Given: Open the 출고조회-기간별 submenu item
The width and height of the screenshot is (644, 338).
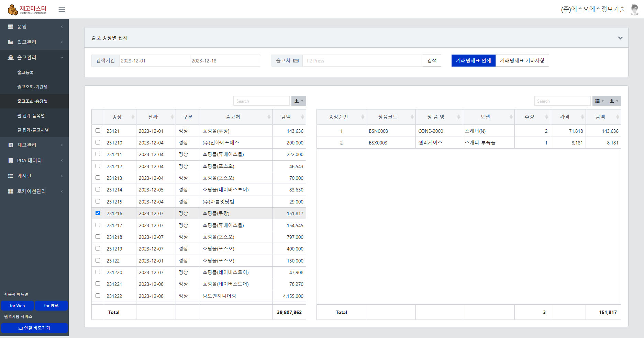Looking at the screenshot, I should coord(34,87).
